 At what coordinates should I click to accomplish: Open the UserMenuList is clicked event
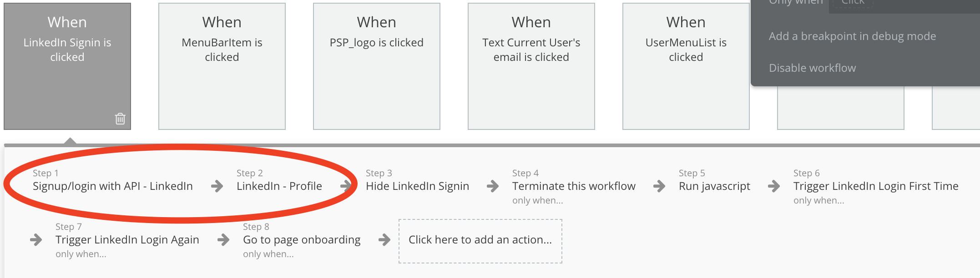coord(686,66)
